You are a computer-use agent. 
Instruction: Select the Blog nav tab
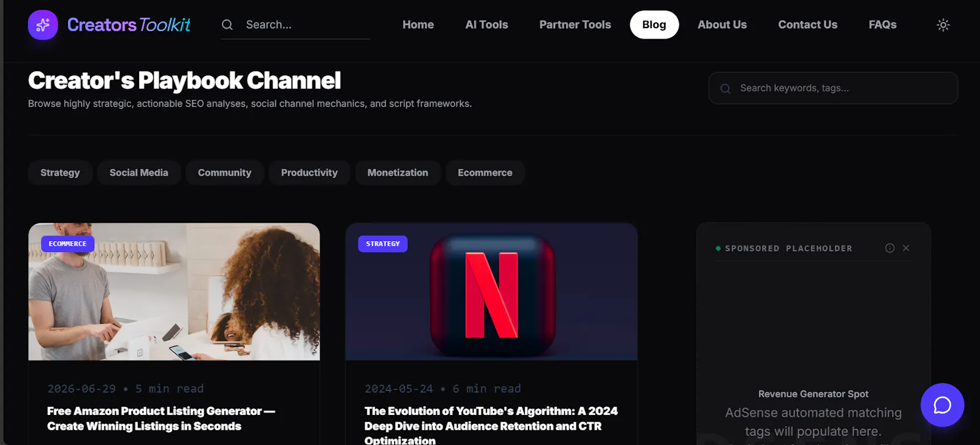654,25
